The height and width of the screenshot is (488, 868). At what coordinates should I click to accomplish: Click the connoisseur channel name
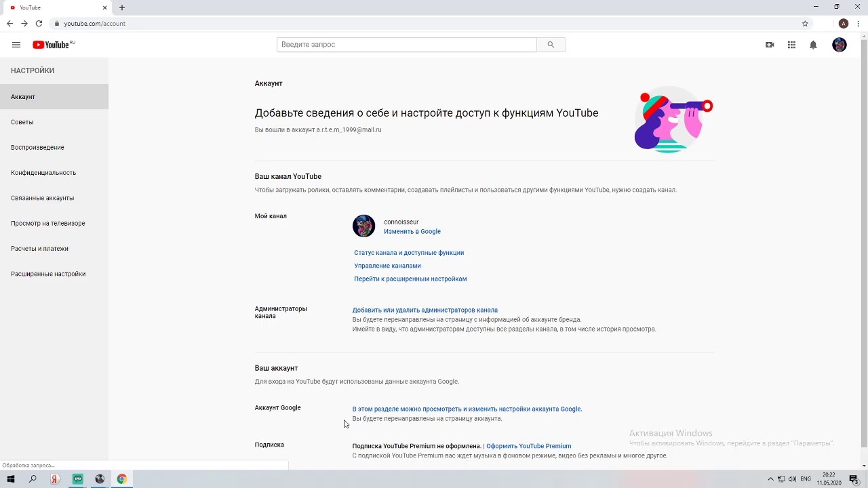click(x=401, y=222)
